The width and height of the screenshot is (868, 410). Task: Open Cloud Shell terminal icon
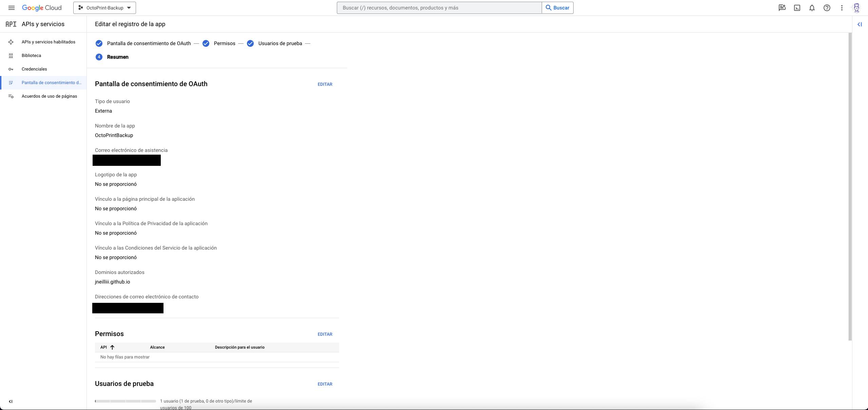(797, 8)
